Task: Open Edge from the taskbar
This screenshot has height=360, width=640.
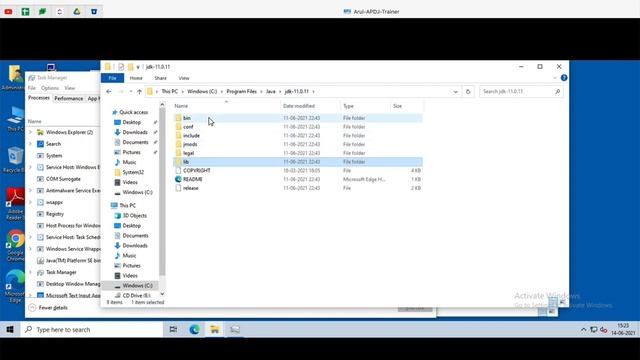Action: point(194,329)
